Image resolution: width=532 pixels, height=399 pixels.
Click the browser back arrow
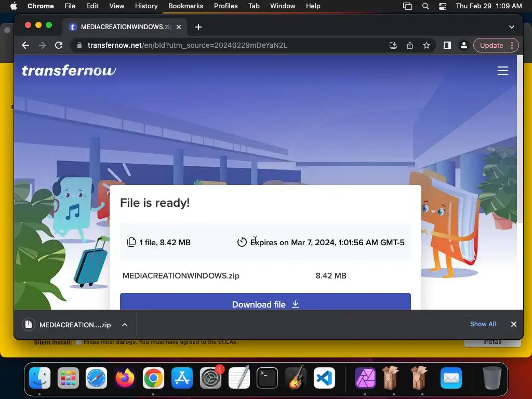pyautogui.click(x=25, y=45)
